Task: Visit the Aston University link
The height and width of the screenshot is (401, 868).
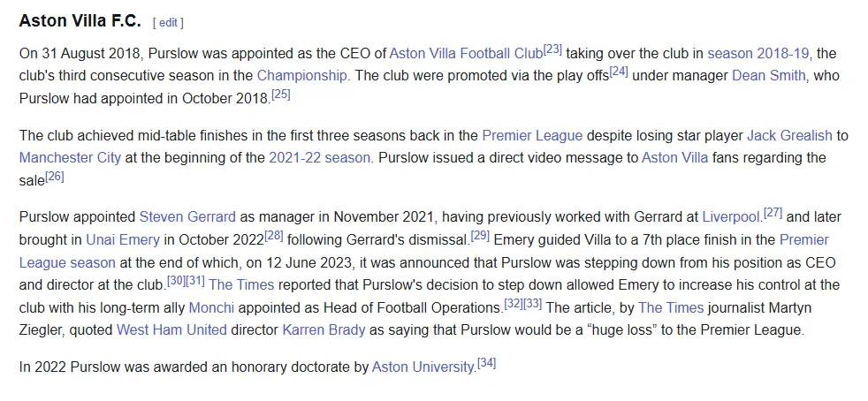Action: [423, 366]
